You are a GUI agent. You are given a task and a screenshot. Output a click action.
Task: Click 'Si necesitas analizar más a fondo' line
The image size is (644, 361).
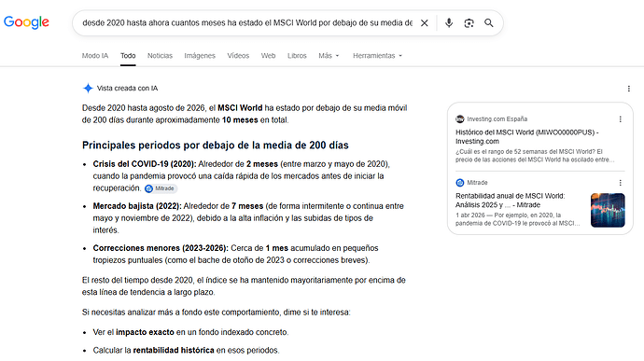[216, 312]
